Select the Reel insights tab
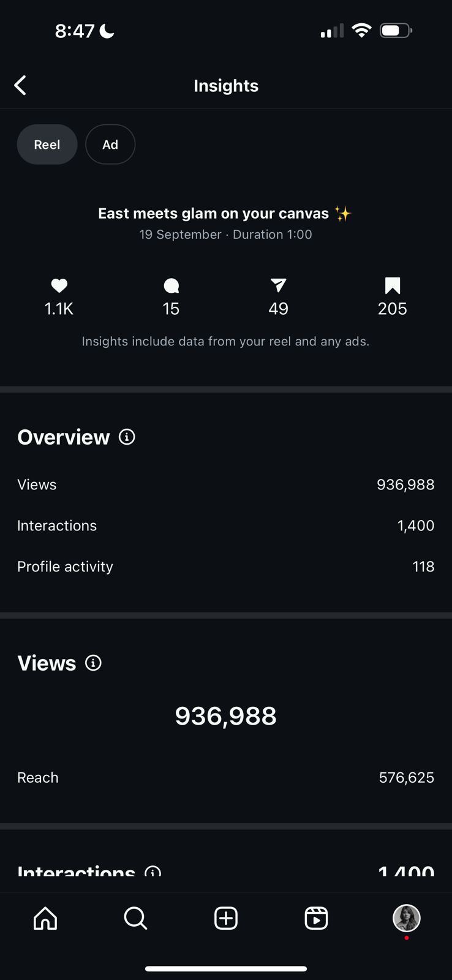Image resolution: width=452 pixels, height=980 pixels. coord(47,145)
